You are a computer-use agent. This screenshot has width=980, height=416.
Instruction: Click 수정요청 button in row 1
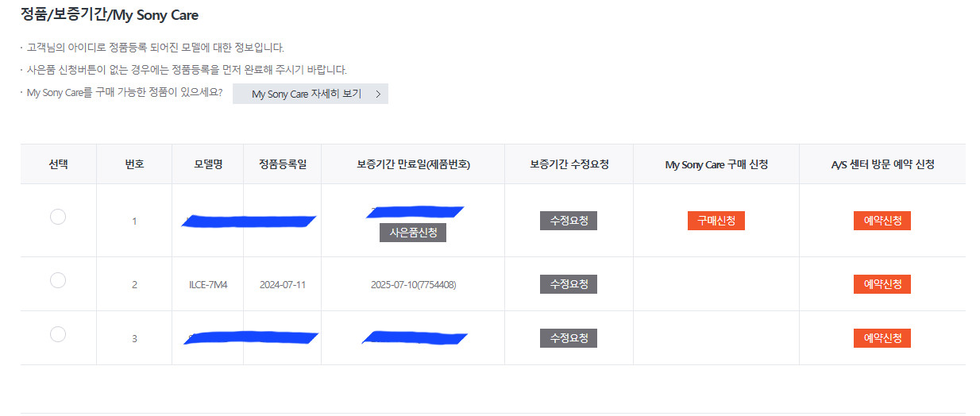pos(569,221)
